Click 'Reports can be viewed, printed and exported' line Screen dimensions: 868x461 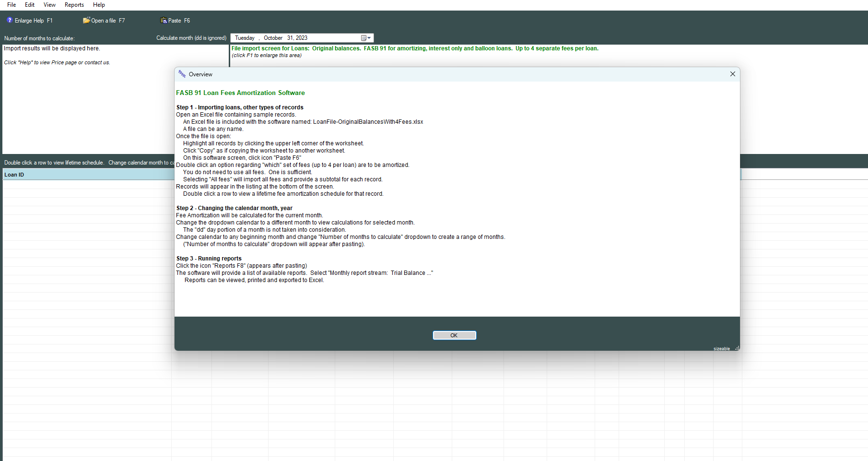coord(254,280)
